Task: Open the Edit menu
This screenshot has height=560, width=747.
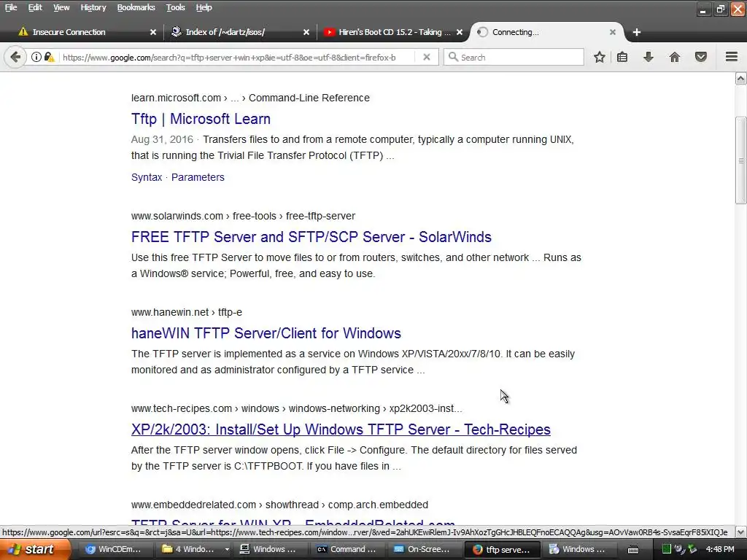Action: [35, 7]
